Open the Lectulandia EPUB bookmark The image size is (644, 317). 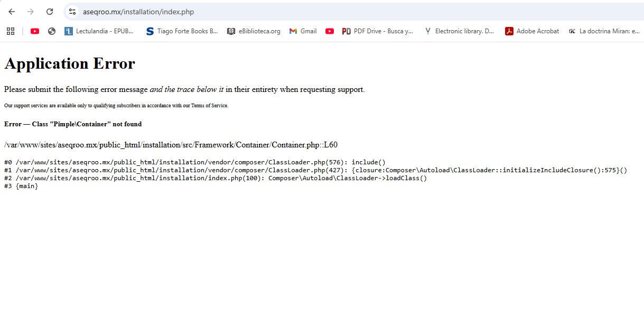click(x=99, y=31)
